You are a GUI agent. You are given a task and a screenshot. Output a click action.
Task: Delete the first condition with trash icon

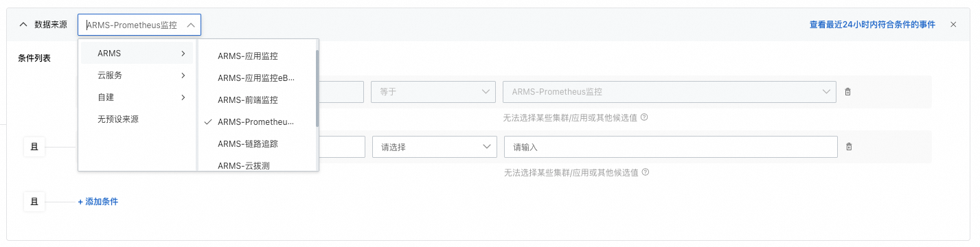(847, 92)
